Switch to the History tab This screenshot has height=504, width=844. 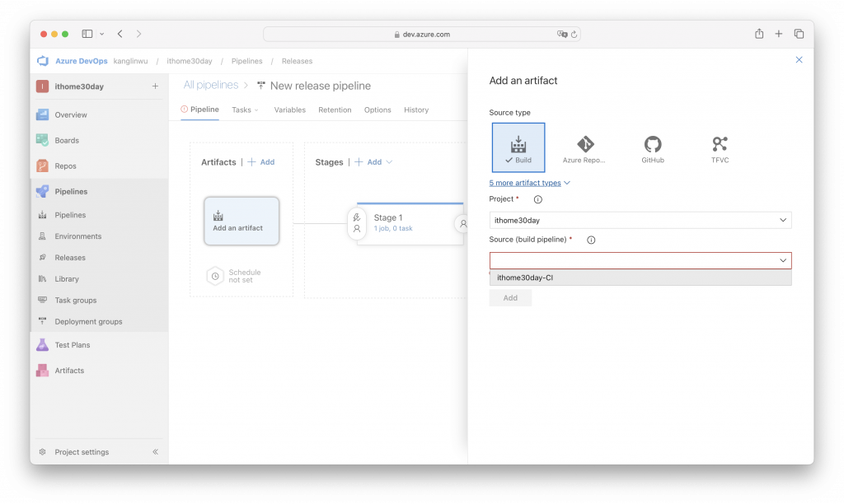416,110
